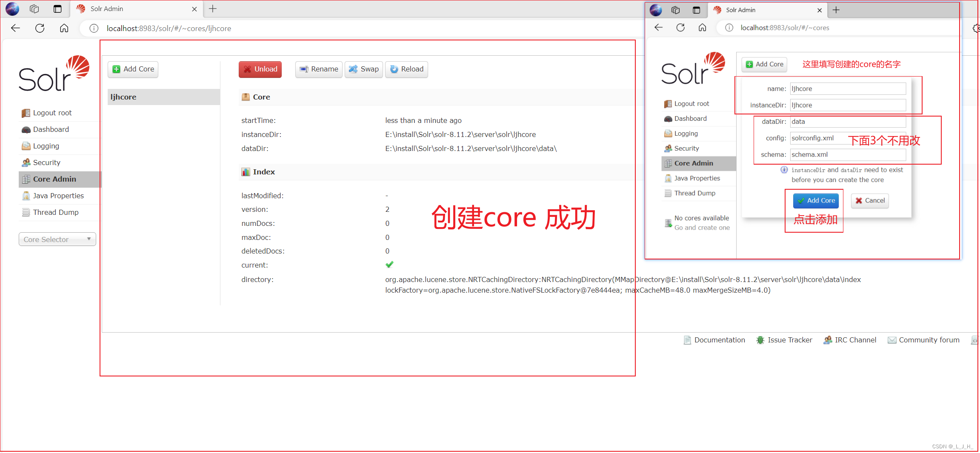The image size is (980, 453).
Task: Toggle vertical tabs in left browser
Action: pyautogui.click(x=57, y=9)
